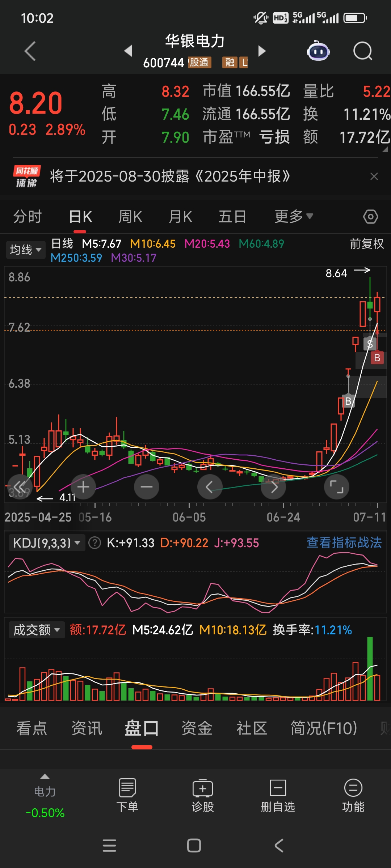Viewport: 391px width, 868px height.
Task: Tap the 8.64 high price annotation
Action: click(336, 273)
